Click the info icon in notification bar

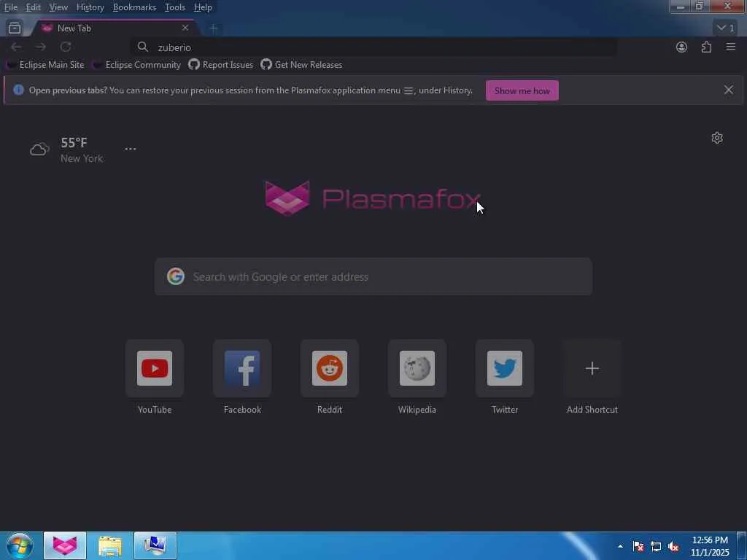point(18,90)
